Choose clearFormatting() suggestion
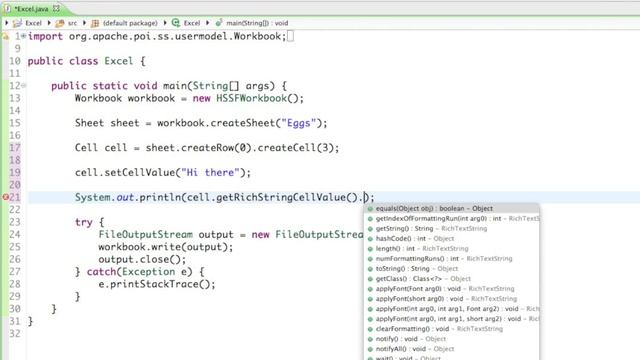This screenshot has height=360, width=640. [451, 329]
